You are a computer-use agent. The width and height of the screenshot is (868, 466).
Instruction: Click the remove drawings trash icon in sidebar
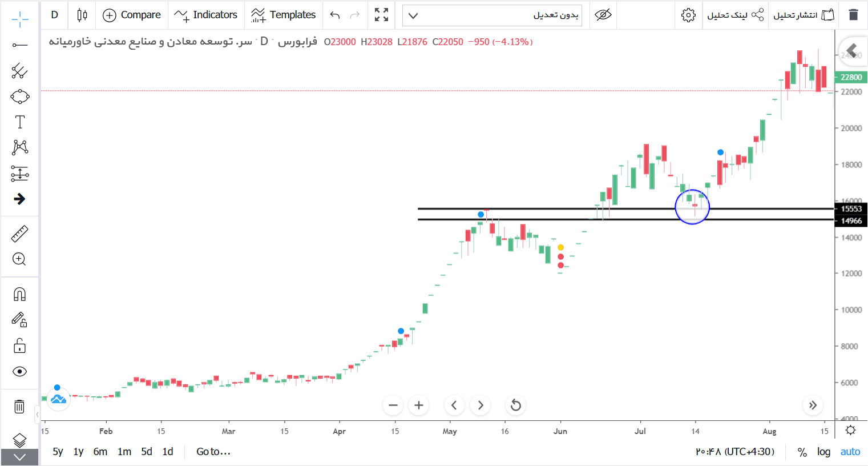click(x=19, y=407)
